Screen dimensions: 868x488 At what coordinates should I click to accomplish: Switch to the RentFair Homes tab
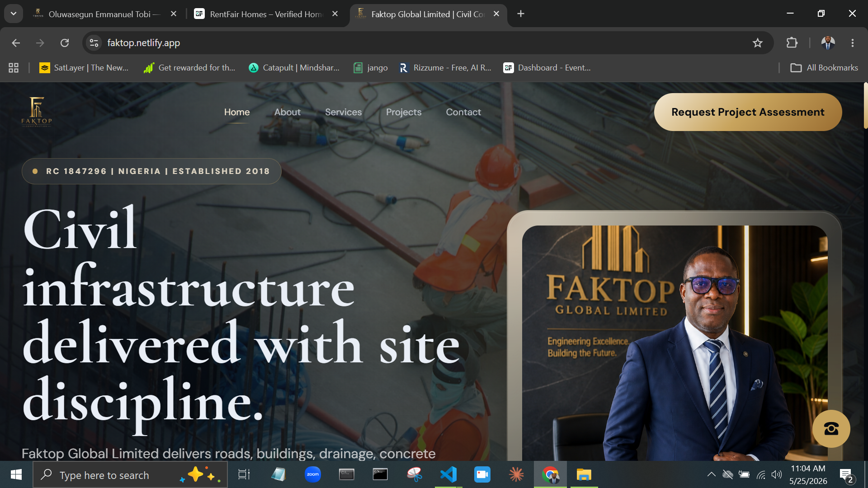click(x=266, y=14)
